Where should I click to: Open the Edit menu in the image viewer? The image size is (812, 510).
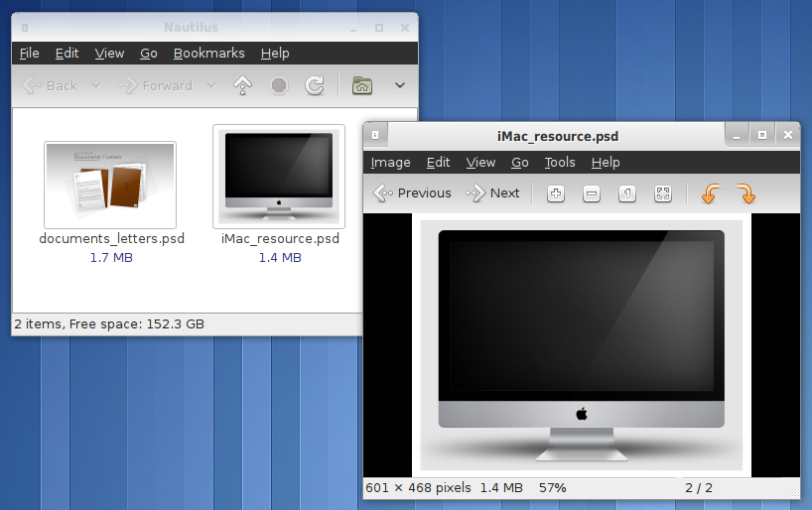coord(438,163)
